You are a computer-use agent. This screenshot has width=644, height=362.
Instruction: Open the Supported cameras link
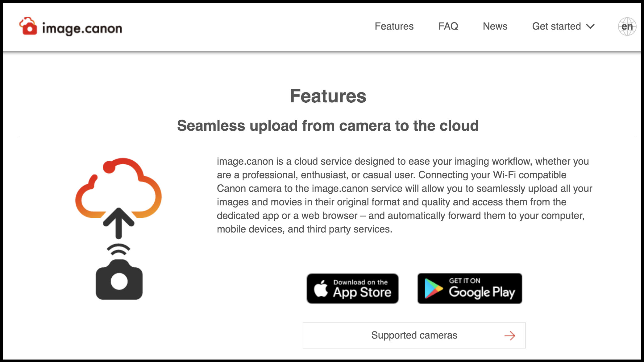pos(414,335)
